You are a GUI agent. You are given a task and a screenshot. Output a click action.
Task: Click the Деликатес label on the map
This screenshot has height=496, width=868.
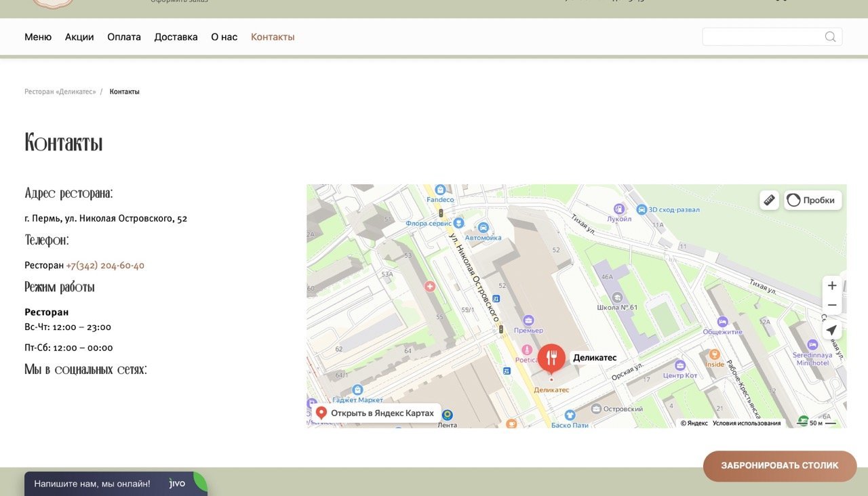[595, 358]
